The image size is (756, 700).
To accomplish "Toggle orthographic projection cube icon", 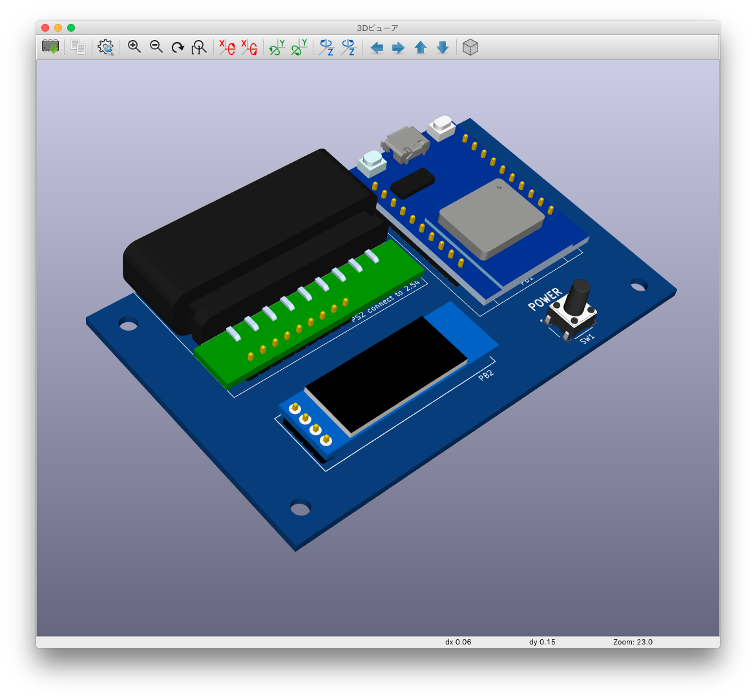I will point(470,47).
